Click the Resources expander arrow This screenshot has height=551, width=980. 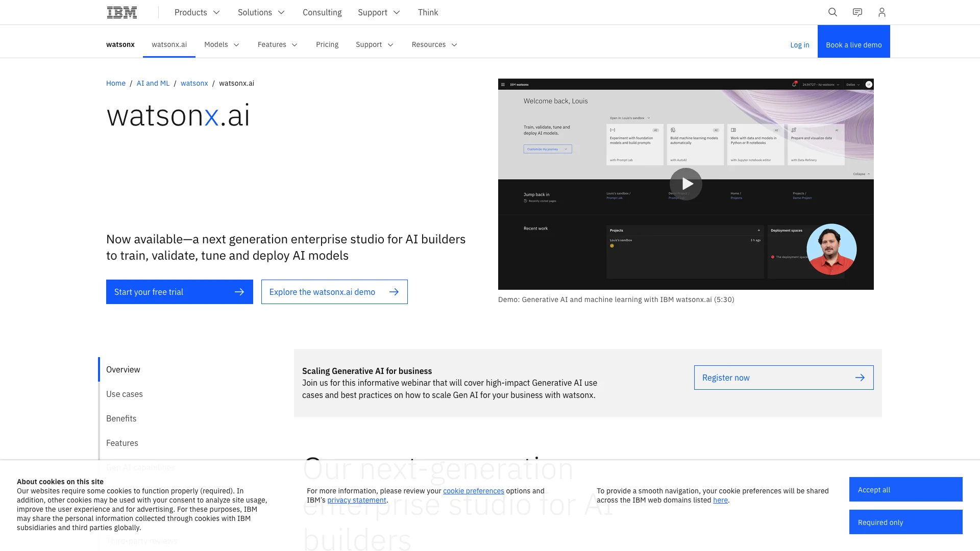(x=454, y=44)
